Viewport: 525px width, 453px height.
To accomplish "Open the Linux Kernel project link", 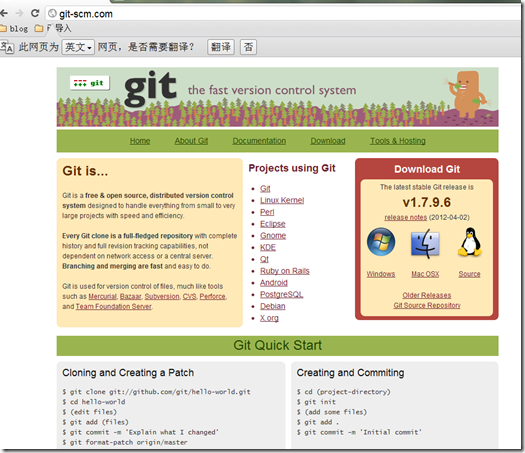I will [282, 200].
